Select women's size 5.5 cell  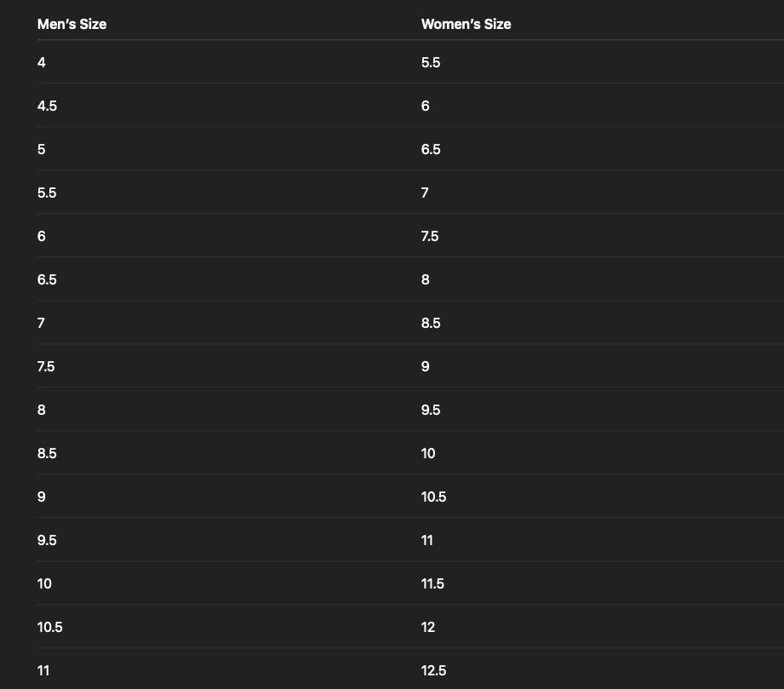pos(431,62)
